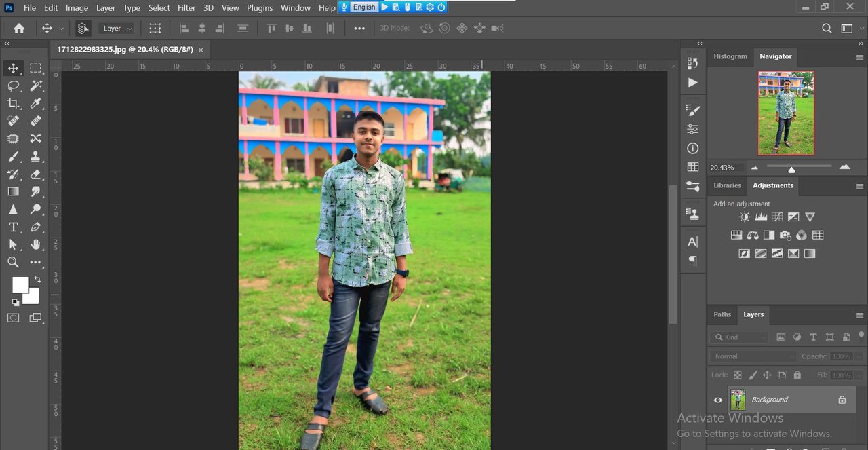Toggle lock all padlock in Layers
The image size is (868, 450).
[x=797, y=375]
